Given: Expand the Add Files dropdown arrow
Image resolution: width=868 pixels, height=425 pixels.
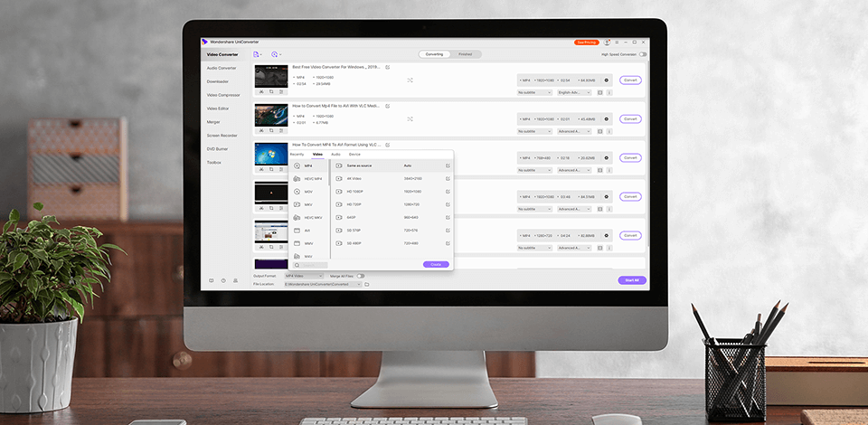Looking at the screenshot, I should [261, 55].
